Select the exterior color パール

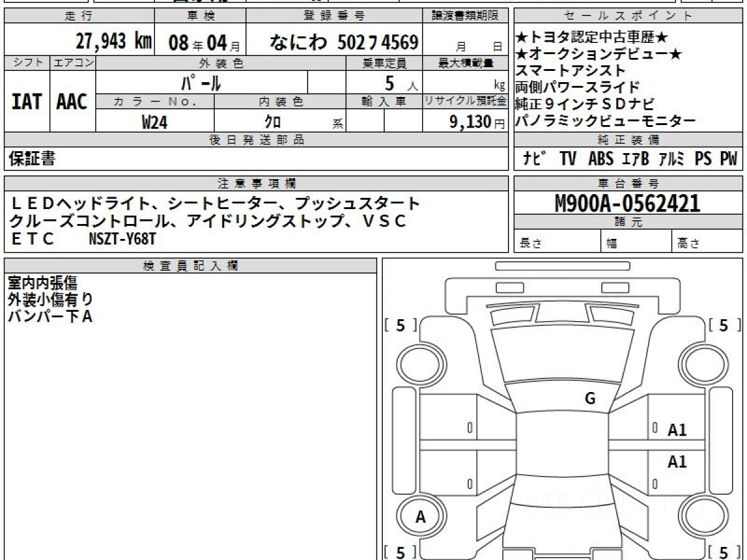point(200,82)
